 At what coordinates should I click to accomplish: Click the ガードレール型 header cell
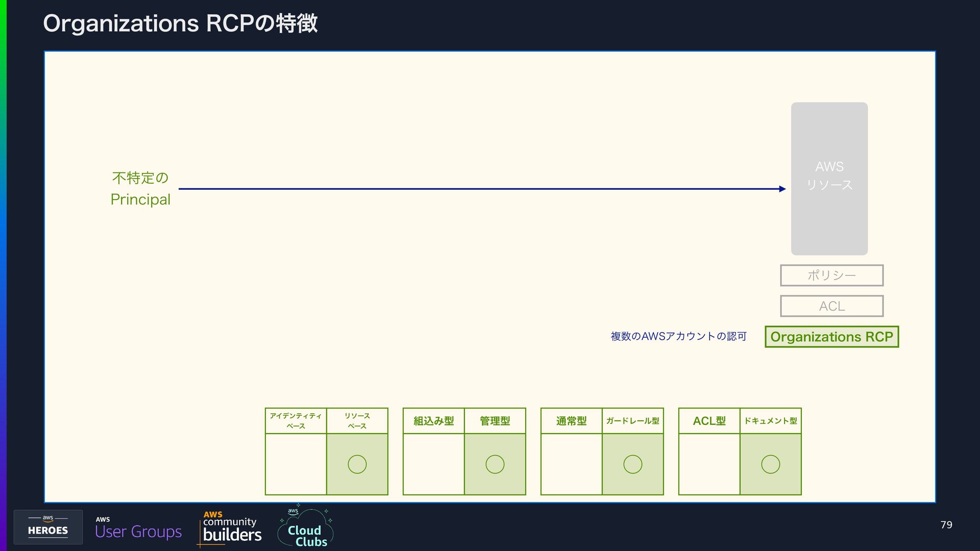point(633,421)
